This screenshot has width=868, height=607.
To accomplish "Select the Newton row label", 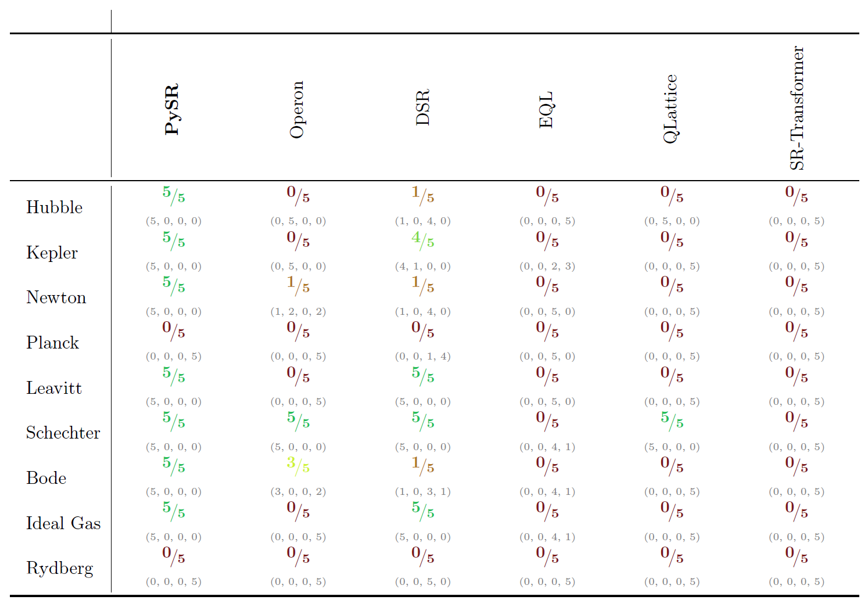I will [x=56, y=297].
